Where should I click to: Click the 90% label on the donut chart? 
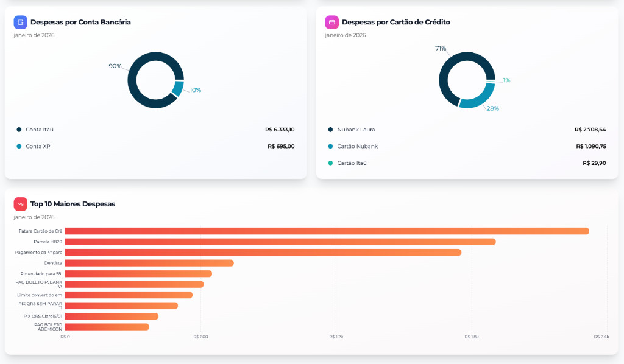click(x=115, y=66)
